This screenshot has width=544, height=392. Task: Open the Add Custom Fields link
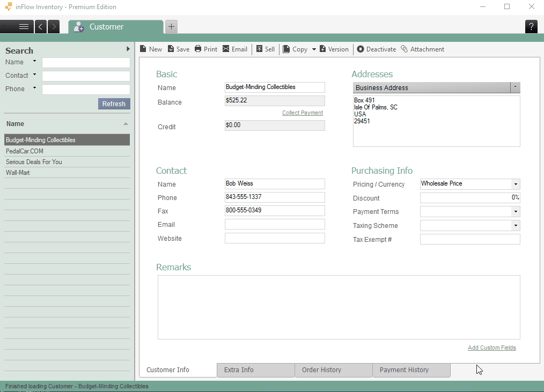pyautogui.click(x=491, y=347)
